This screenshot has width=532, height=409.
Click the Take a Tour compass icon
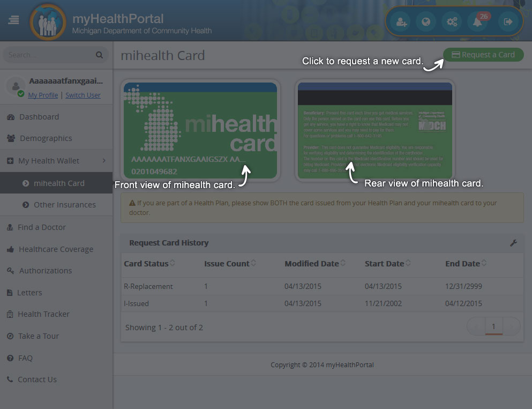(x=10, y=336)
